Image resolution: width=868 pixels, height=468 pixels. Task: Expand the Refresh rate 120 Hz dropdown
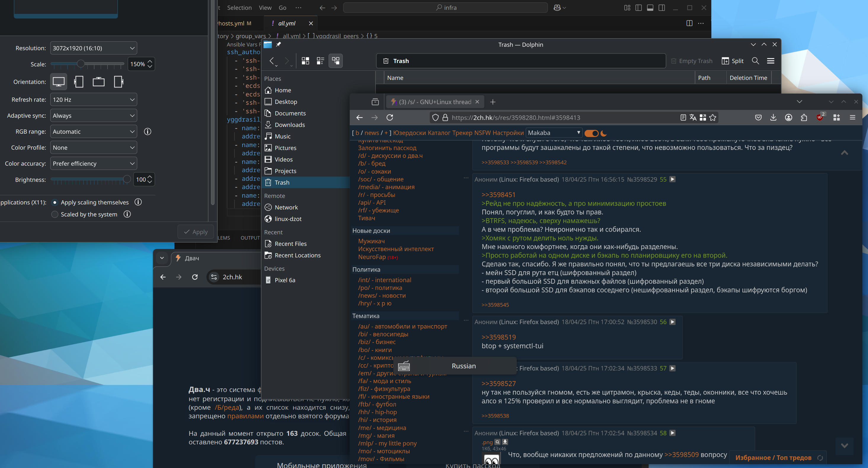(93, 100)
